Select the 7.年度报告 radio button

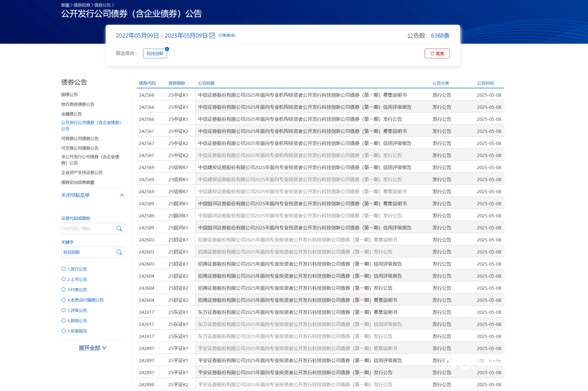[x=63, y=331]
